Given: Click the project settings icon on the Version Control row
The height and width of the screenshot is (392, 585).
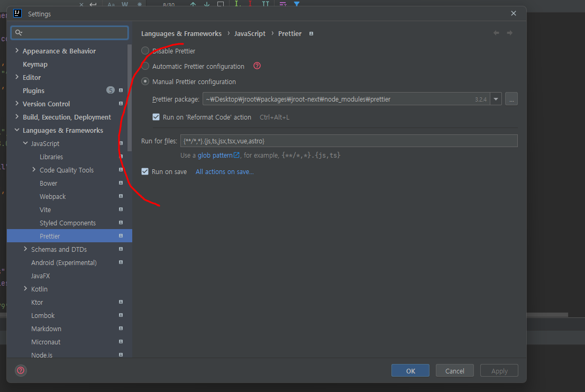Looking at the screenshot, I should click(x=121, y=104).
